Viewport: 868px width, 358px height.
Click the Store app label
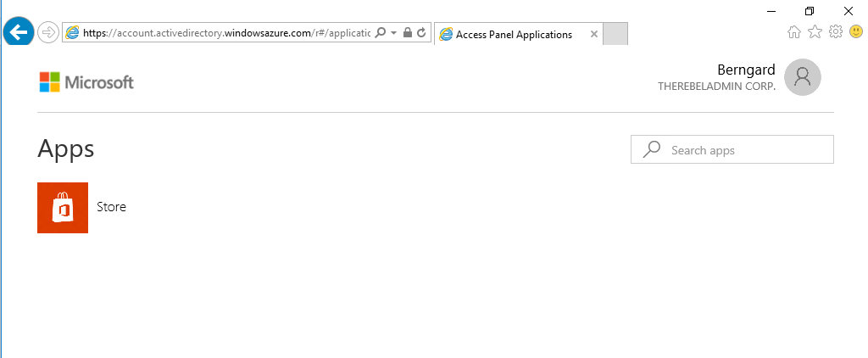pos(111,207)
